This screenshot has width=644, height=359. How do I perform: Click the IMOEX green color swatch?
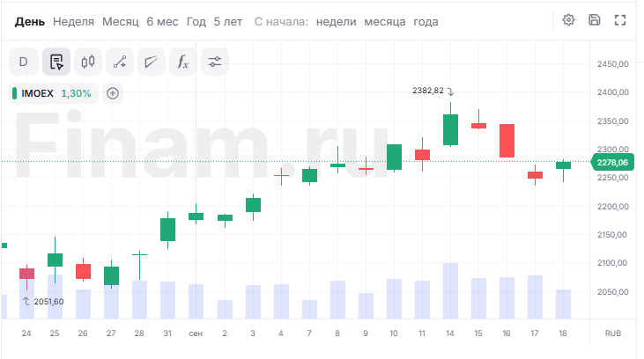click(15, 93)
